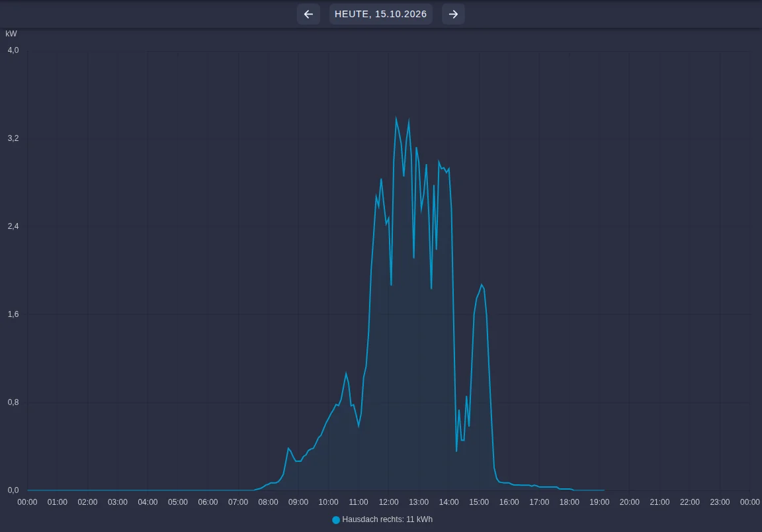Go to next day with right arrow
The height and width of the screenshot is (532, 762).
click(453, 14)
